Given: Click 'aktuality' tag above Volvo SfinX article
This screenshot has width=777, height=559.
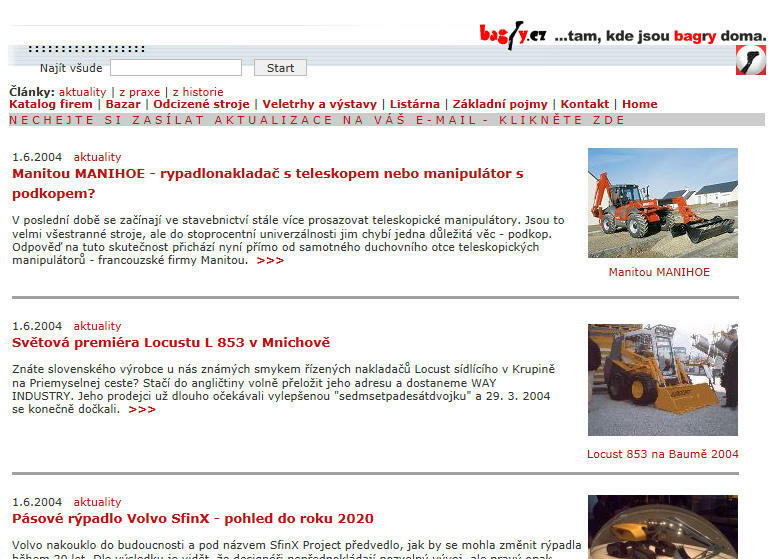Looking at the screenshot, I should pos(98,502).
